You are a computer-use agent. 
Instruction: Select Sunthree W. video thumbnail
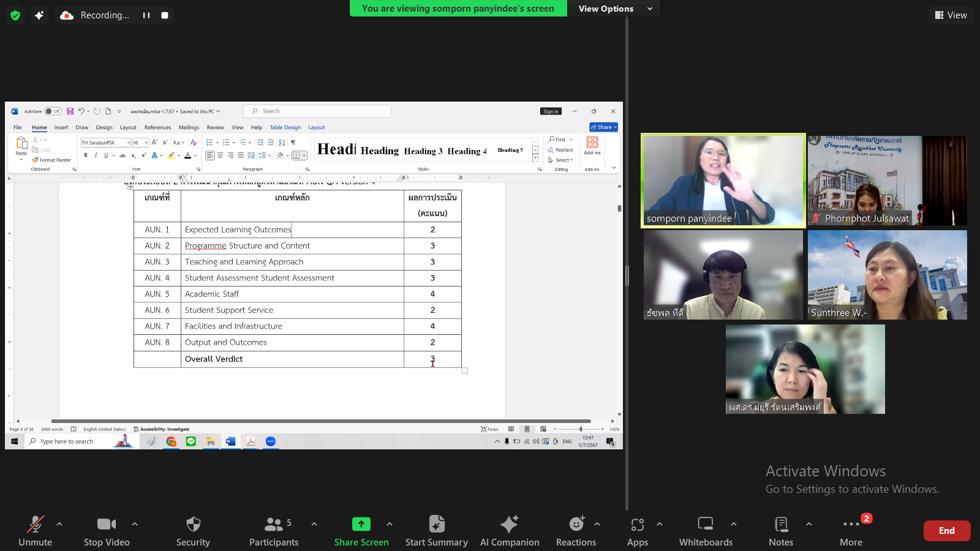(887, 275)
